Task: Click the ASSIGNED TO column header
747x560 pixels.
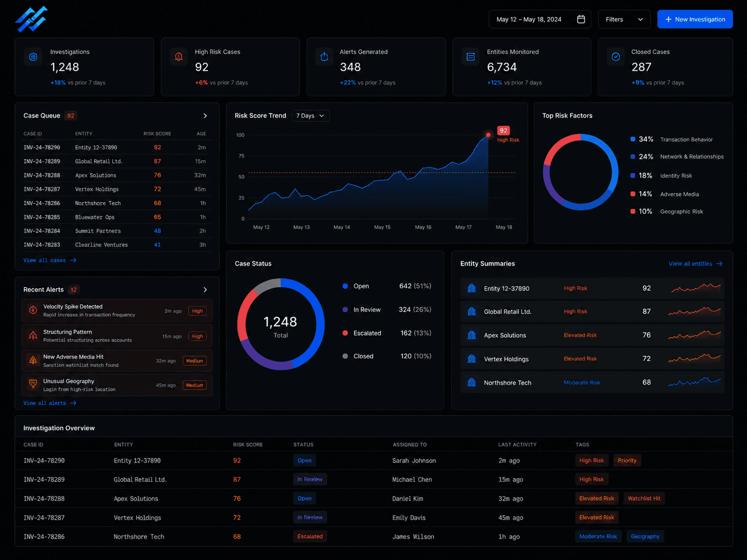Action: click(x=410, y=444)
